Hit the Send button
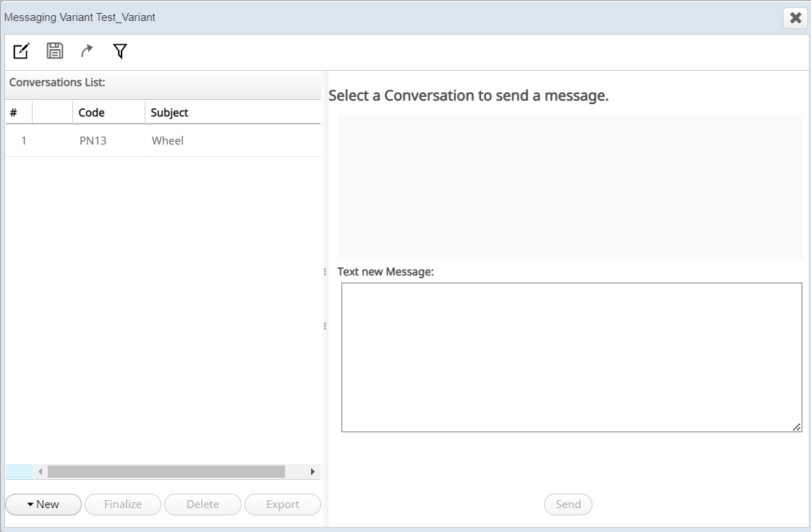The height and width of the screenshot is (532, 811). pyautogui.click(x=568, y=505)
